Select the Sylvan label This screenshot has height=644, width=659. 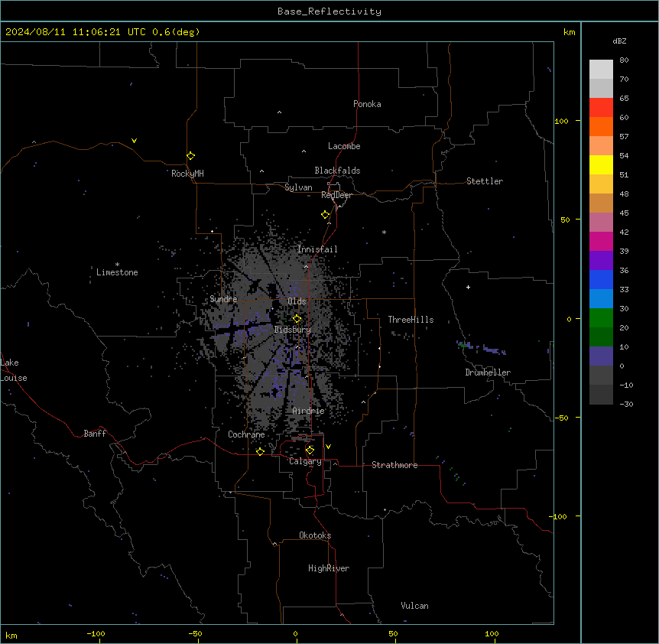tap(298, 187)
